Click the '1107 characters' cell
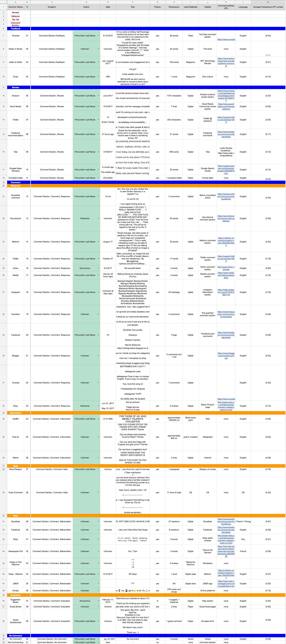 pyautogui.click(x=174, y=96)
